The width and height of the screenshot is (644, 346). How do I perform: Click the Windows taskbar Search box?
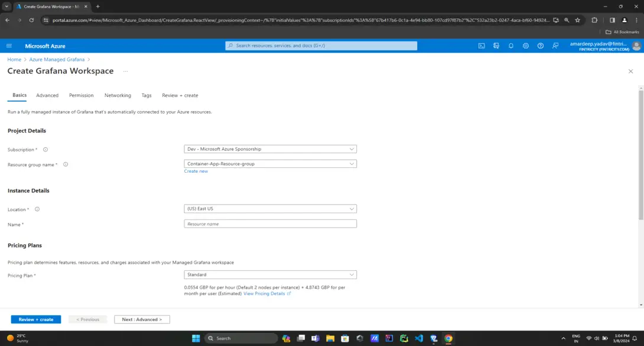(241, 338)
